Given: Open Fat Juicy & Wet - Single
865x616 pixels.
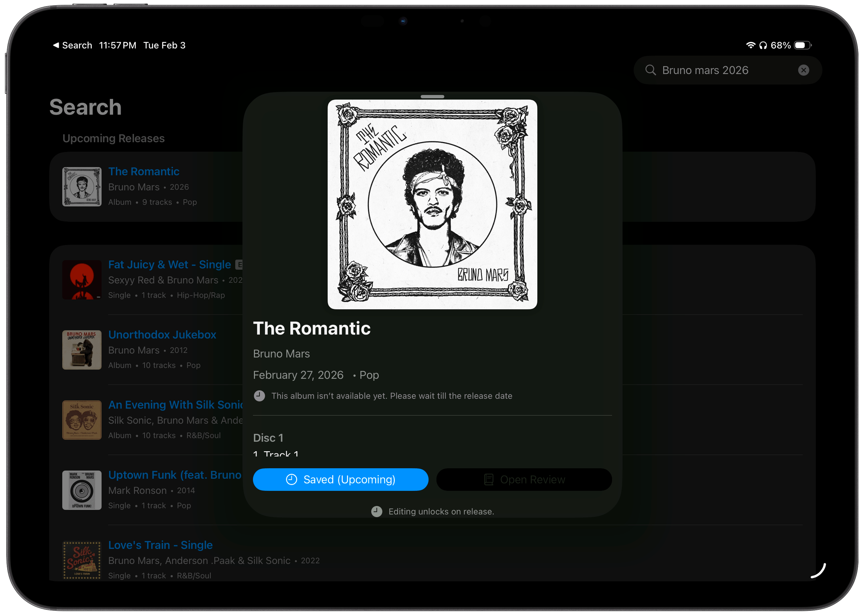Looking at the screenshot, I should (x=169, y=264).
